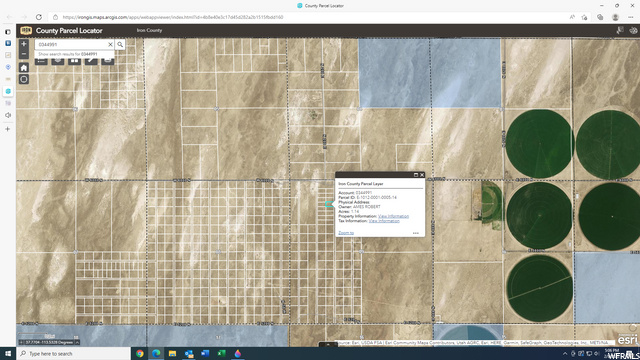The height and width of the screenshot is (360, 640).
Task: Expand the coordinate widget arrow at bottom left
Action: (x=77, y=342)
